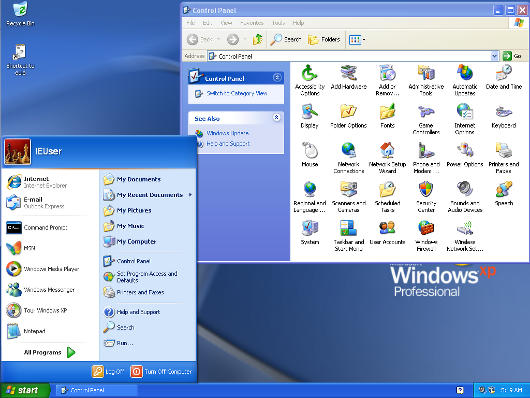This screenshot has width=530, height=398.
Task: Open Date and Time icon
Action: pos(504,77)
